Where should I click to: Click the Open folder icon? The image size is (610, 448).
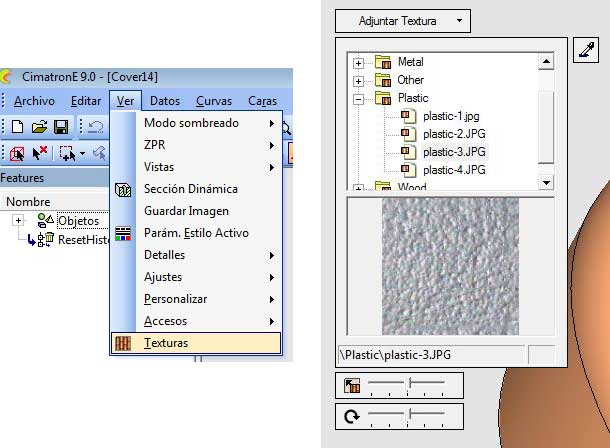point(39,127)
